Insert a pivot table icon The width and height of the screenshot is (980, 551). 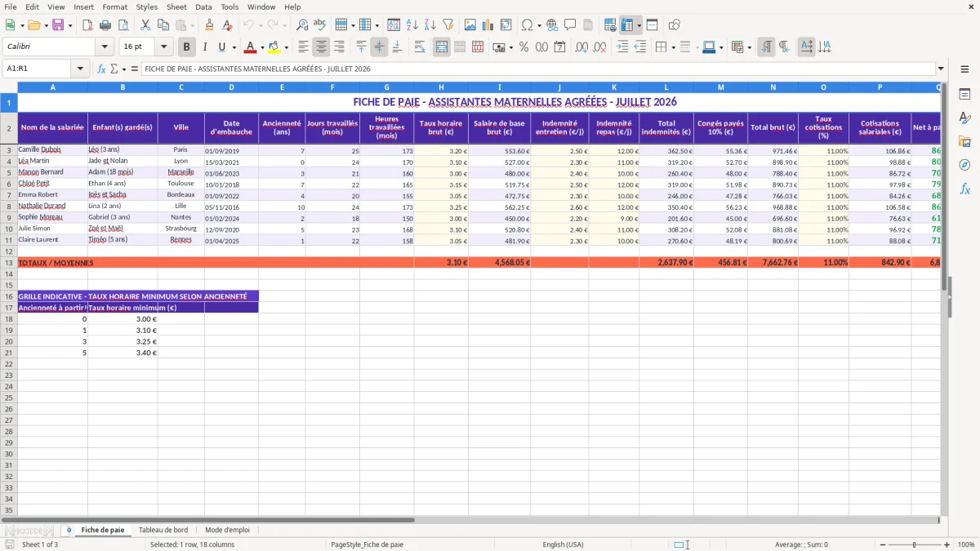point(506,25)
